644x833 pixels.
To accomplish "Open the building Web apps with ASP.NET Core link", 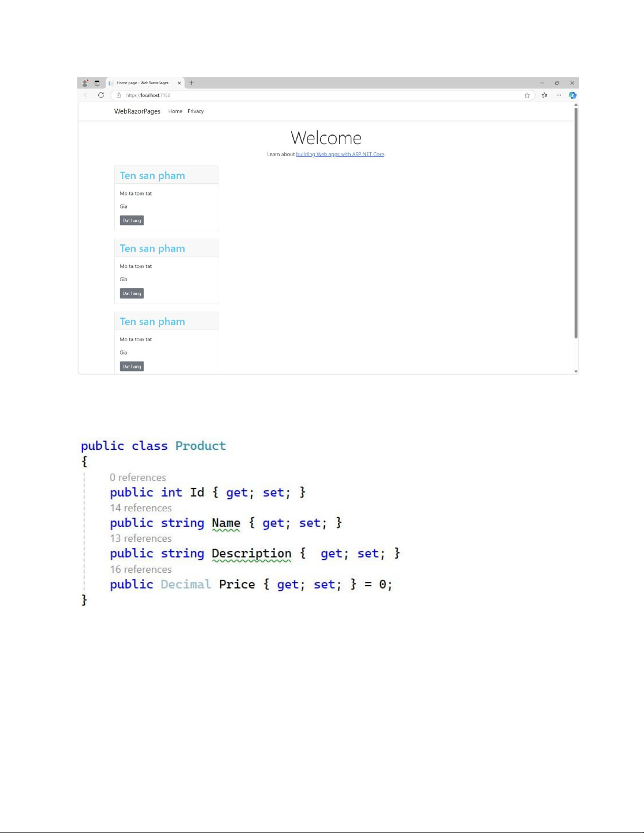I will 340,155.
